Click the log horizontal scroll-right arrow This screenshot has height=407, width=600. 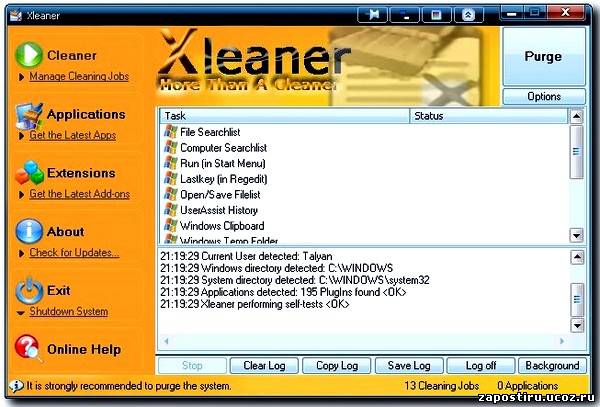(x=561, y=340)
